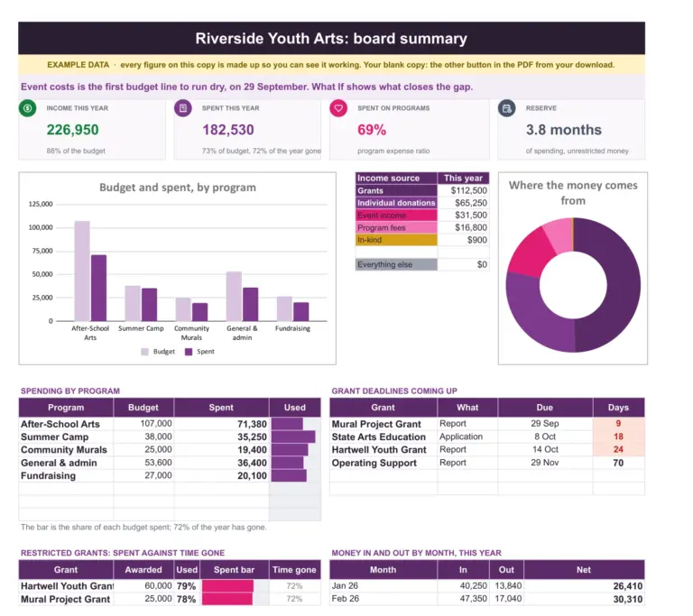
Task: Select the 226,950 income value
Action: [72, 130]
